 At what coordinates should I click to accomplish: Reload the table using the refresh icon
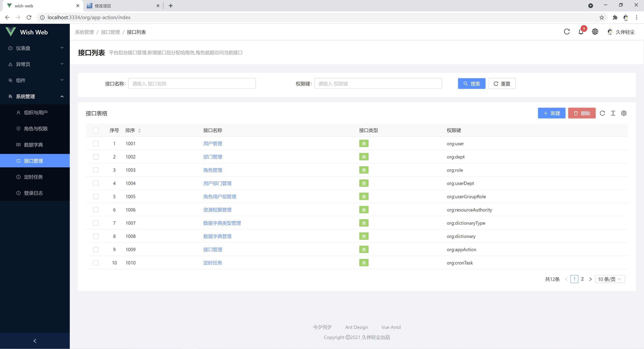602,113
